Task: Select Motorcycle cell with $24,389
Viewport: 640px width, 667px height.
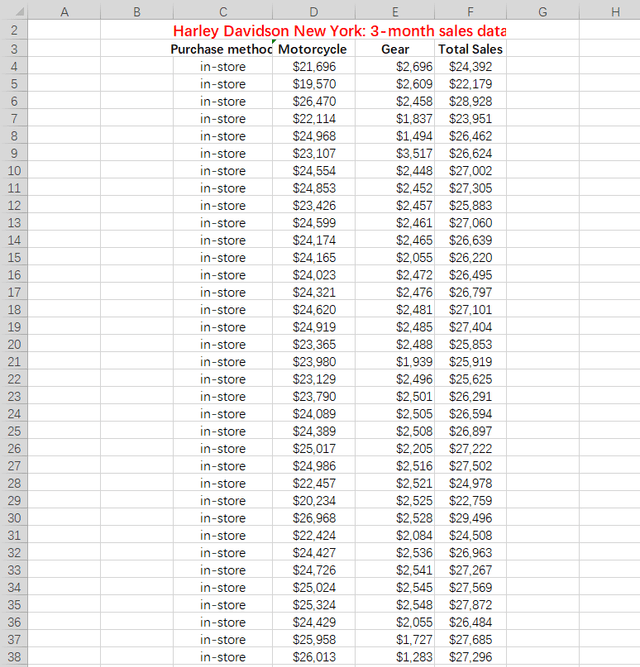Action: [314, 431]
